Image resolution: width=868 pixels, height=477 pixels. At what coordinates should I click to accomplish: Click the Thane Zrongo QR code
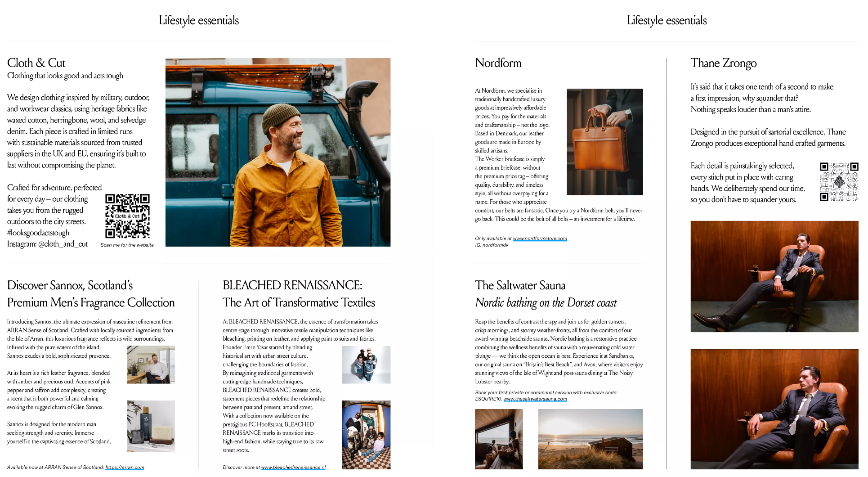[x=839, y=182]
